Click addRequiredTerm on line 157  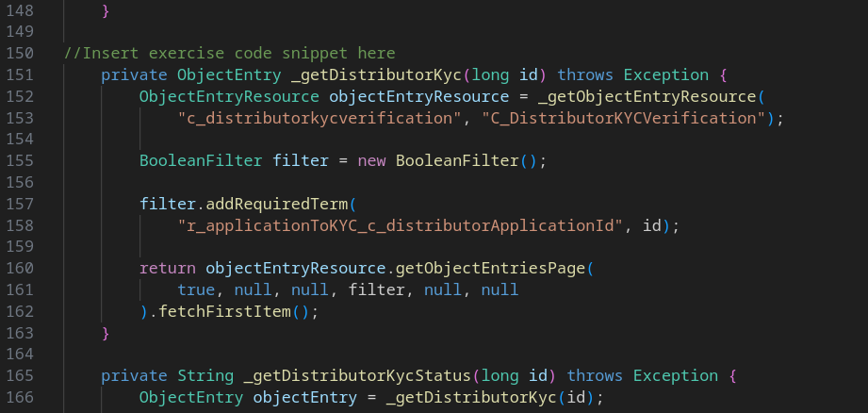277,204
